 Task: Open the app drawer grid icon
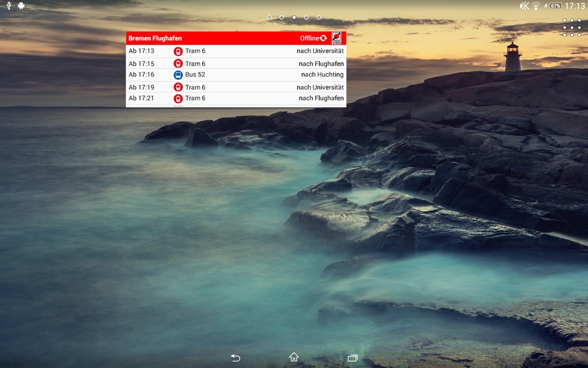[x=572, y=28]
